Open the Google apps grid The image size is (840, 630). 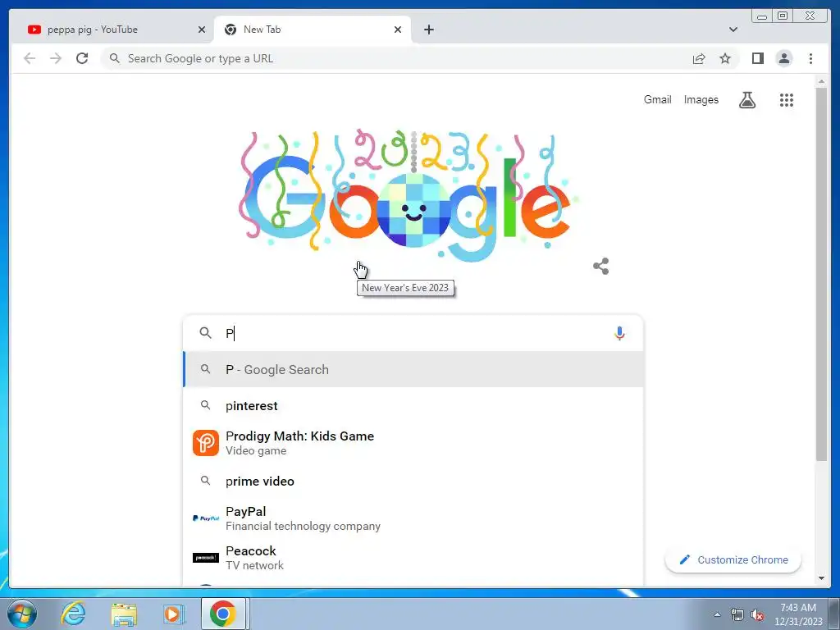[787, 99]
